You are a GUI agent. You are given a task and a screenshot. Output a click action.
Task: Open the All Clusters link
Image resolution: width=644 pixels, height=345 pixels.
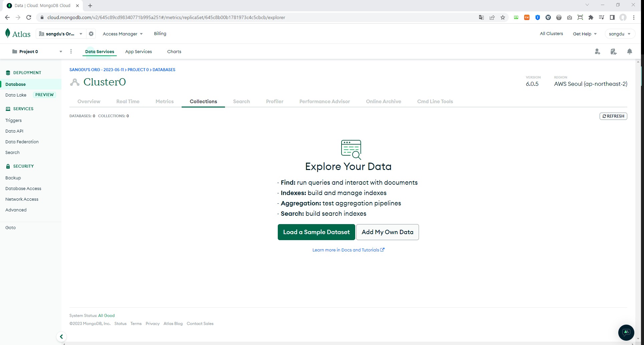(x=551, y=33)
